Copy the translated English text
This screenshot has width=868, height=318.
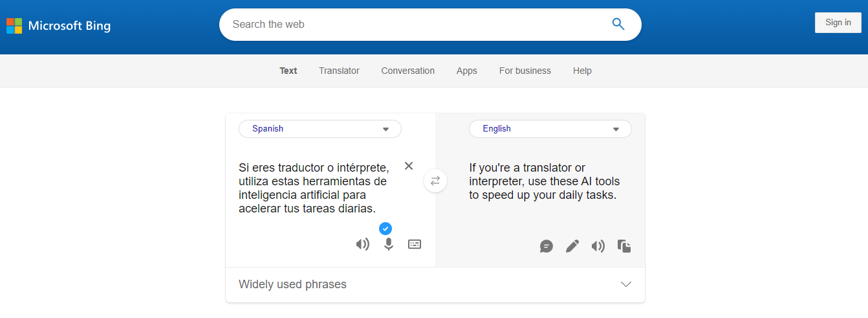pos(624,246)
